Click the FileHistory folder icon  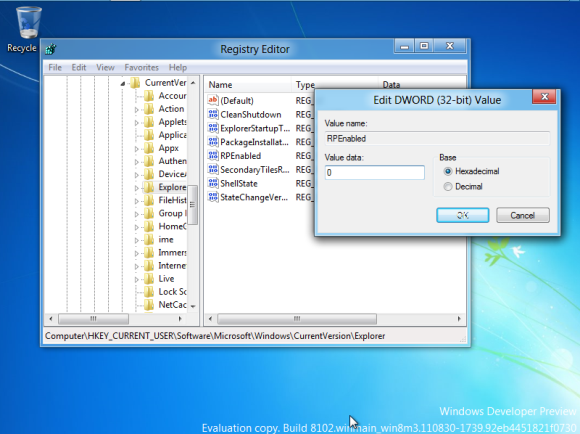tap(149, 200)
